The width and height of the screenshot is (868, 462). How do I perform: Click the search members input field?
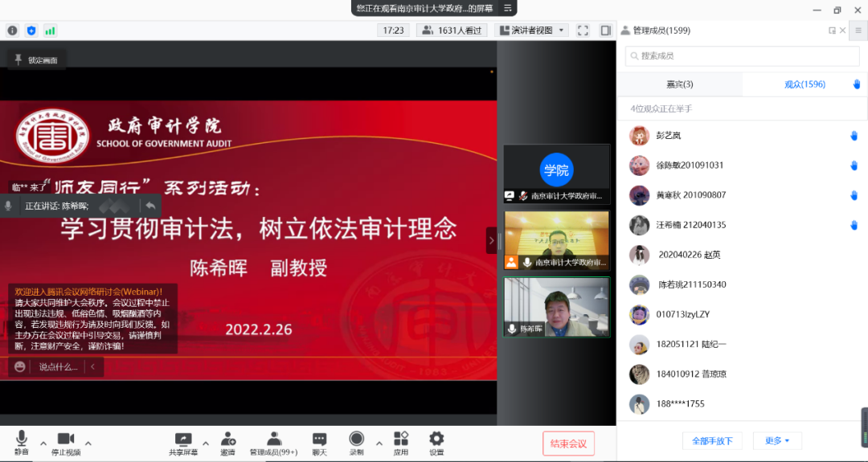[738, 56]
